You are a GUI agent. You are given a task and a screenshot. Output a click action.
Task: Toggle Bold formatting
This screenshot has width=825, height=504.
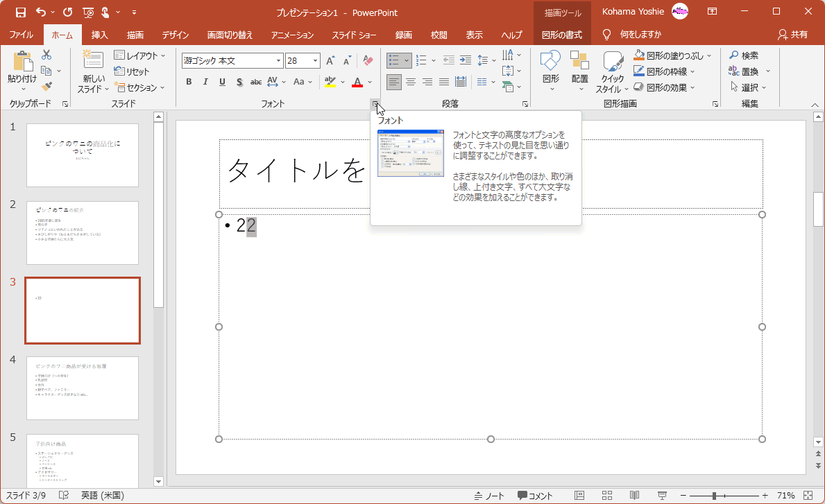tap(189, 82)
